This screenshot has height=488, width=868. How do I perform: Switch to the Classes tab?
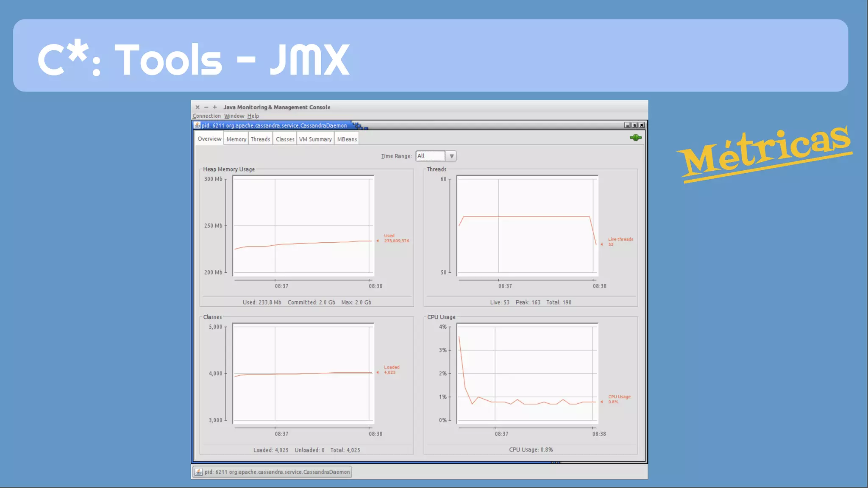tap(285, 139)
